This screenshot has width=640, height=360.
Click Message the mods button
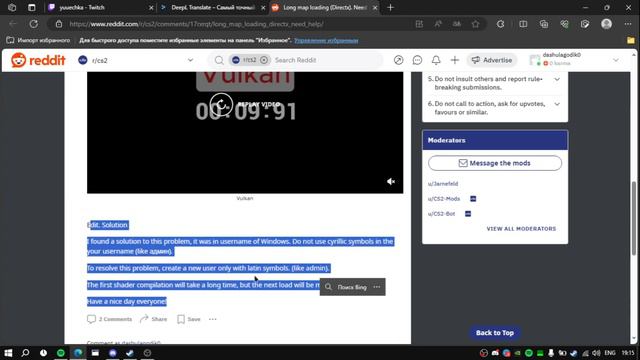coord(495,163)
